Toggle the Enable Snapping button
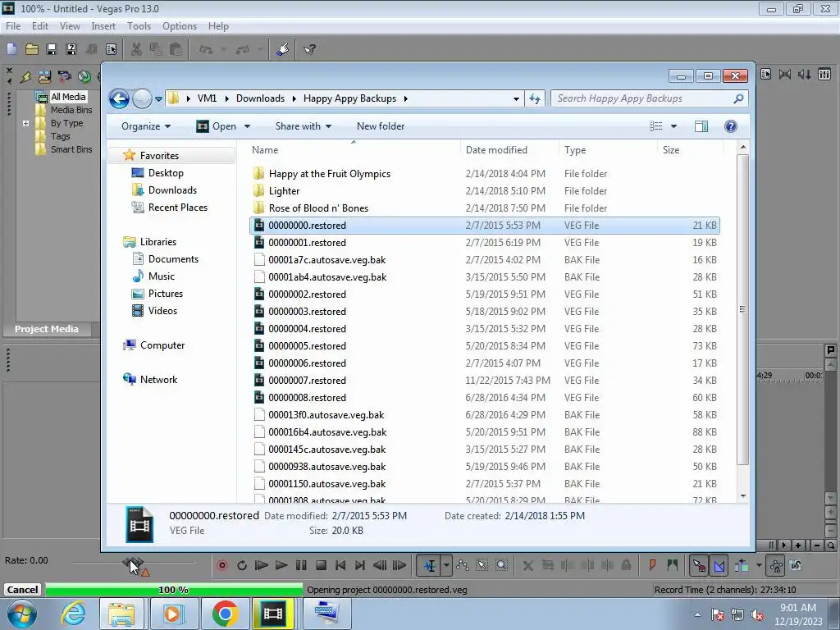840x630 pixels. 699,565
